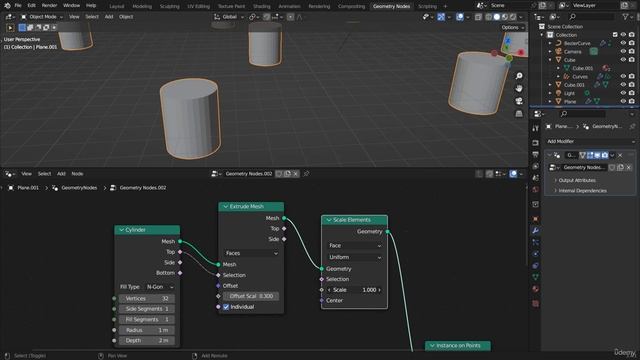Select rendered shading mode icon
Viewport: 640px width, 360px height.
[x=513, y=17]
